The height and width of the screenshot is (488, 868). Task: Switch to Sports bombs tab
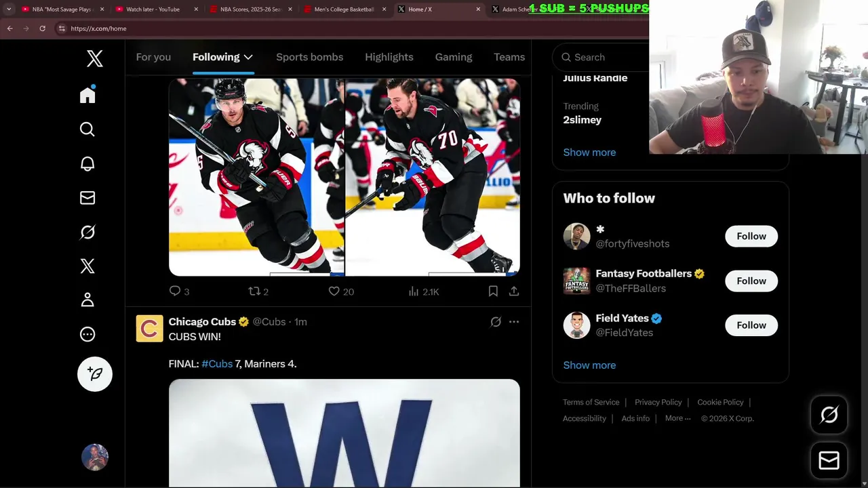tap(309, 57)
